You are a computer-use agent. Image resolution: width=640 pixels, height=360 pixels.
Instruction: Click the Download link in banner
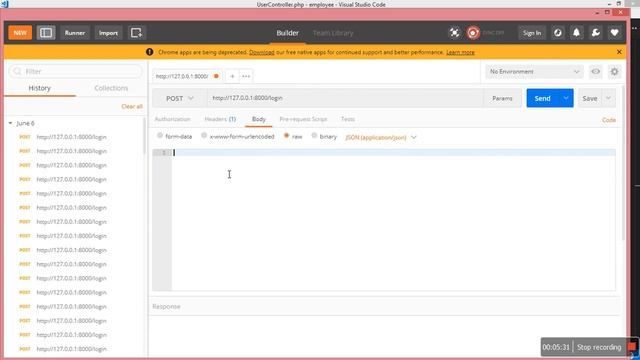[x=262, y=52]
